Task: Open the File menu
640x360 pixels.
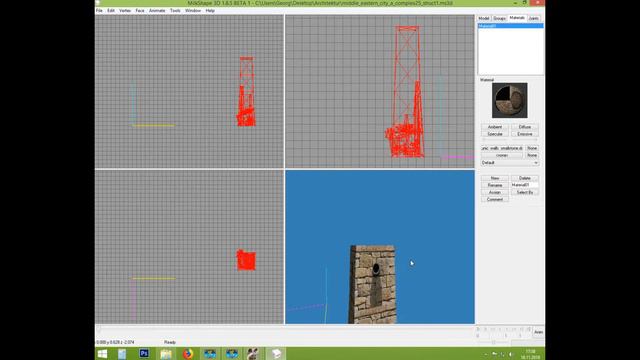Action: pos(99,11)
